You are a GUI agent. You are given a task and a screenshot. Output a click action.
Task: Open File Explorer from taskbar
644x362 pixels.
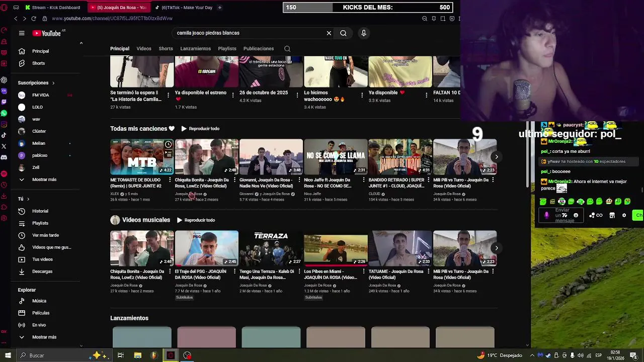pyautogui.click(x=137, y=355)
